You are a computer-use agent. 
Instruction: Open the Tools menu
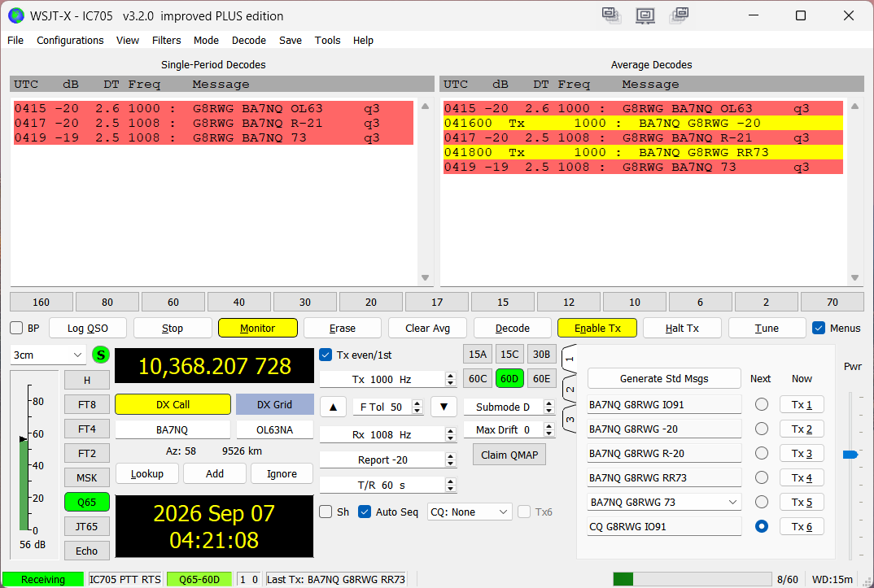point(327,40)
